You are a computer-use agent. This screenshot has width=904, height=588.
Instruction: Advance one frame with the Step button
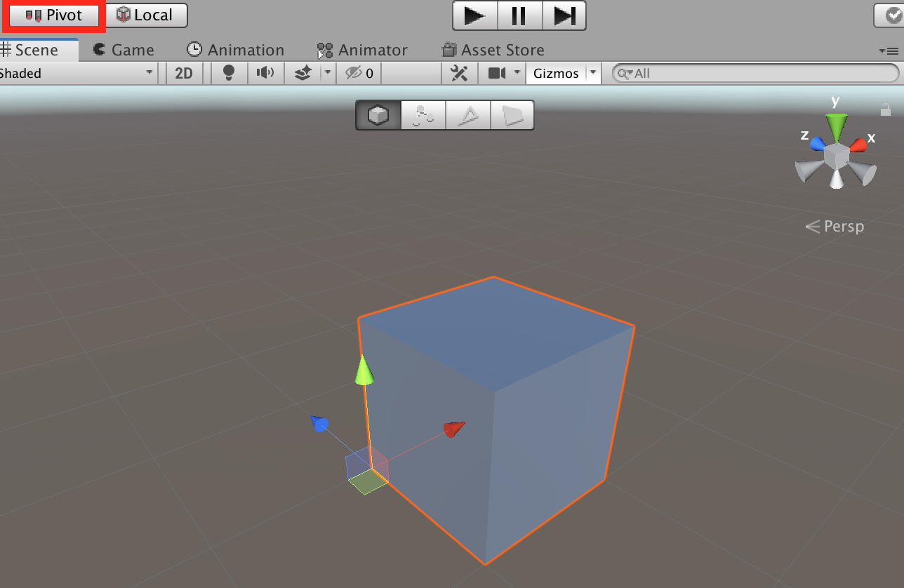pyautogui.click(x=564, y=15)
